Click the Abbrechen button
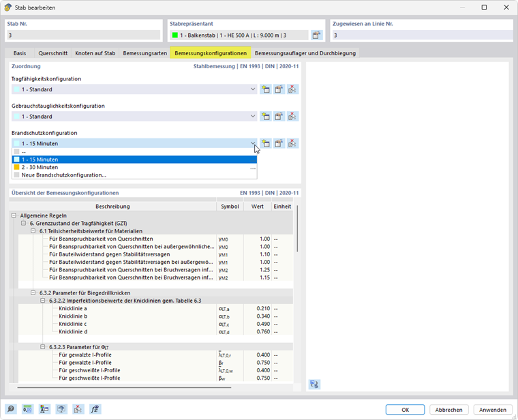The height and width of the screenshot is (420, 518). click(448, 410)
